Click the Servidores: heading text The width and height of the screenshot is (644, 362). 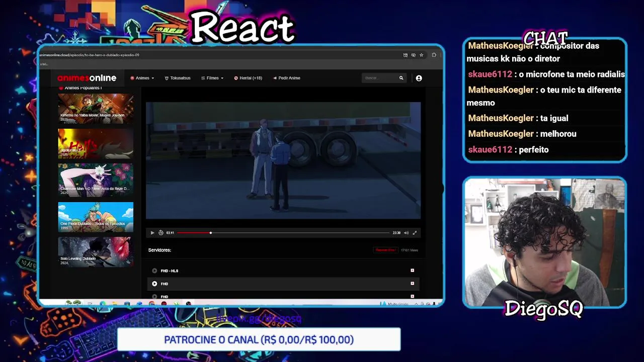click(x=159, y=250)
